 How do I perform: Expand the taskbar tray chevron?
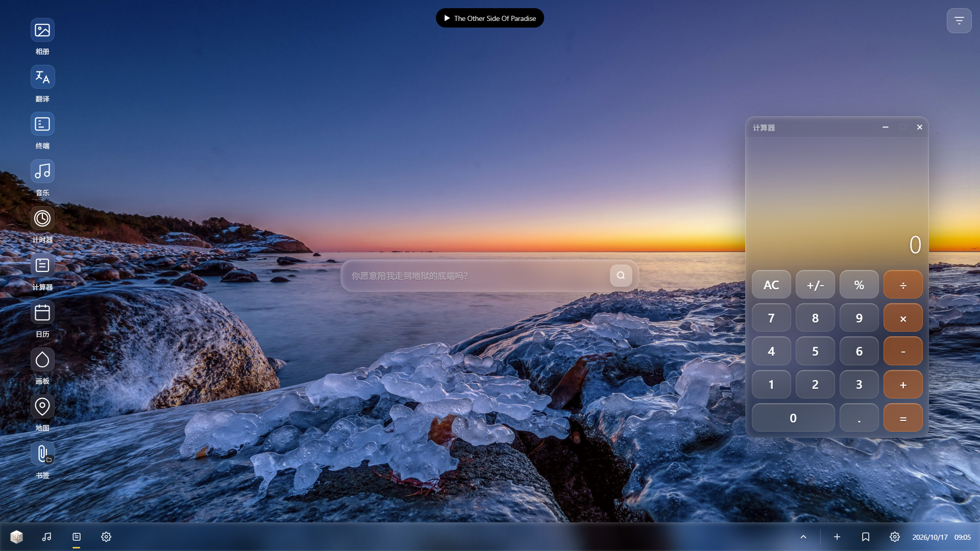(x=803, y=537)
